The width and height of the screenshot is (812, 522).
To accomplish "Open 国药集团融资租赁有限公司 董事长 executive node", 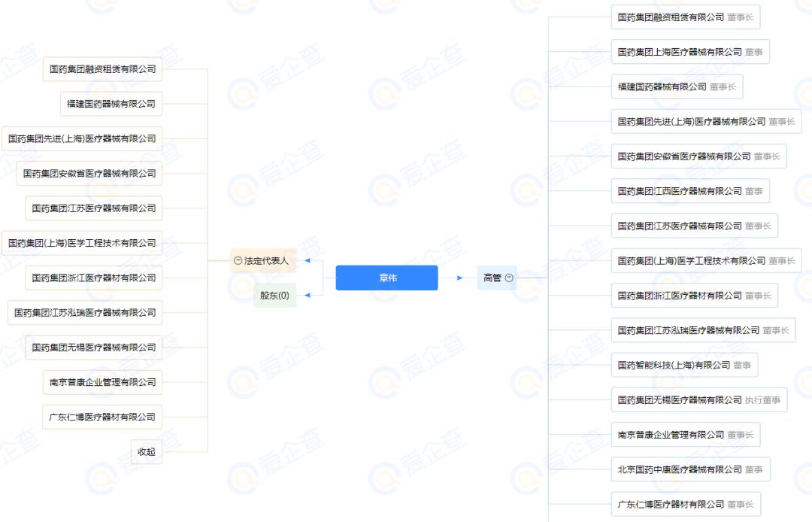I will tap(686, 17).
